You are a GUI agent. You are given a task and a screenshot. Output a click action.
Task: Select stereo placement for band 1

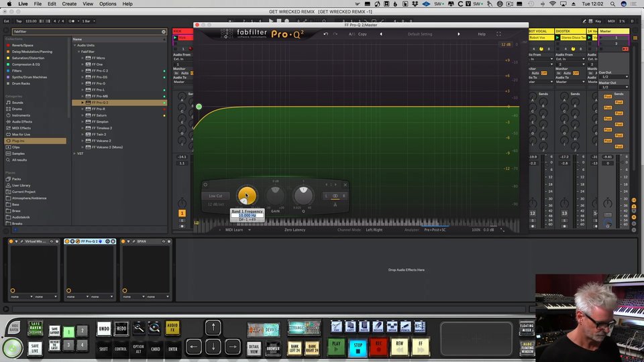click(x=335, y=196)
